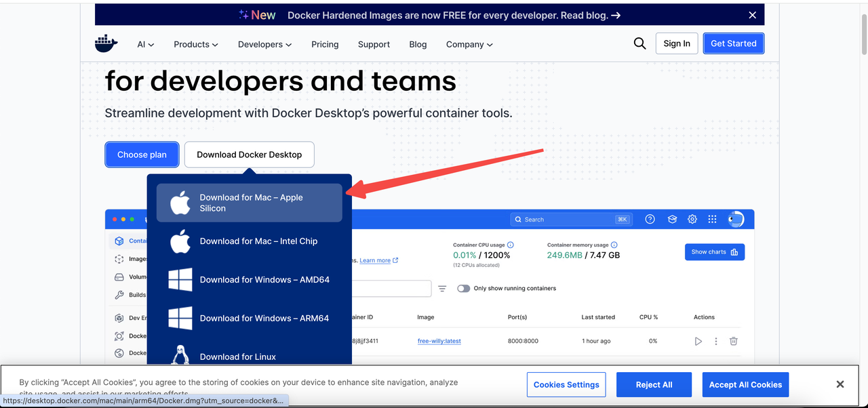Start the free-willy container play icon
Viewport: 868px width, 408px height.
click(x=698, y=341)
